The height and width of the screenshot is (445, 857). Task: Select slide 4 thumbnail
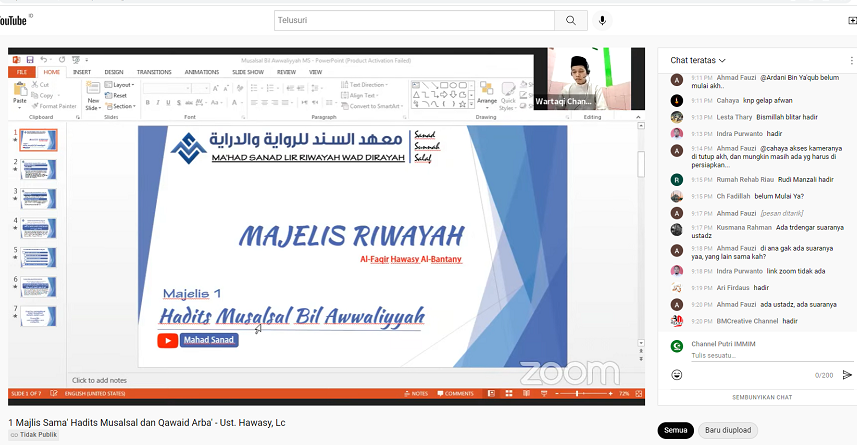point(38,228)
